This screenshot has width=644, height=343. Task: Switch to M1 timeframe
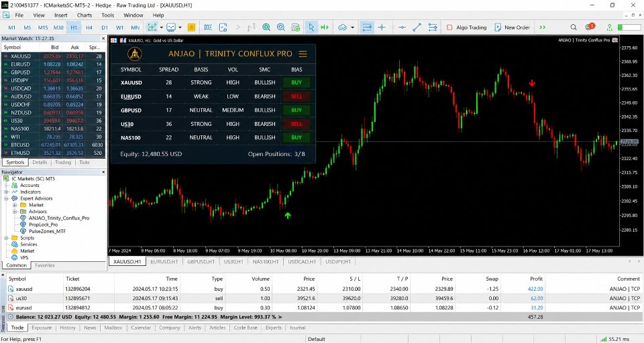[12, 27]
